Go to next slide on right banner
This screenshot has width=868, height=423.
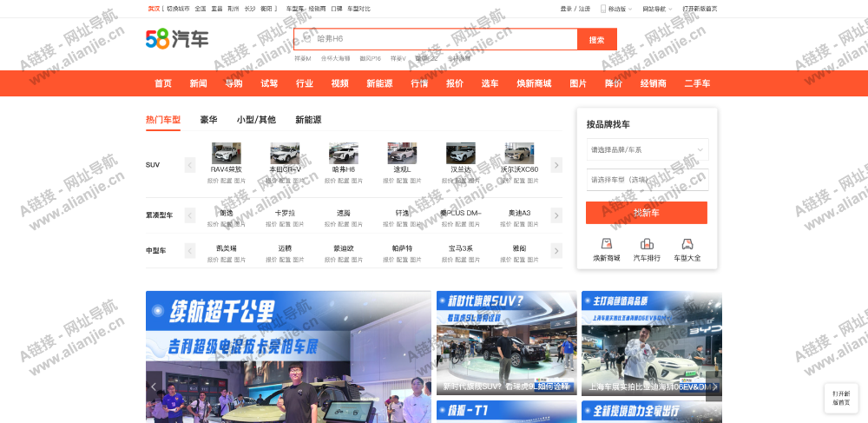coord(714,387)
